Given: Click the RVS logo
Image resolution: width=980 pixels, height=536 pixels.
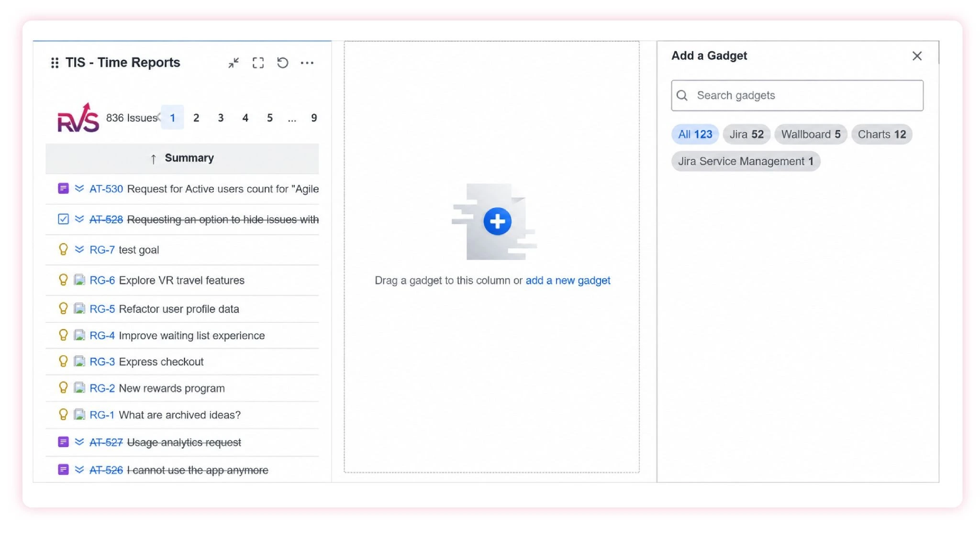Looking at the screenshot, I should click(78, 118).
